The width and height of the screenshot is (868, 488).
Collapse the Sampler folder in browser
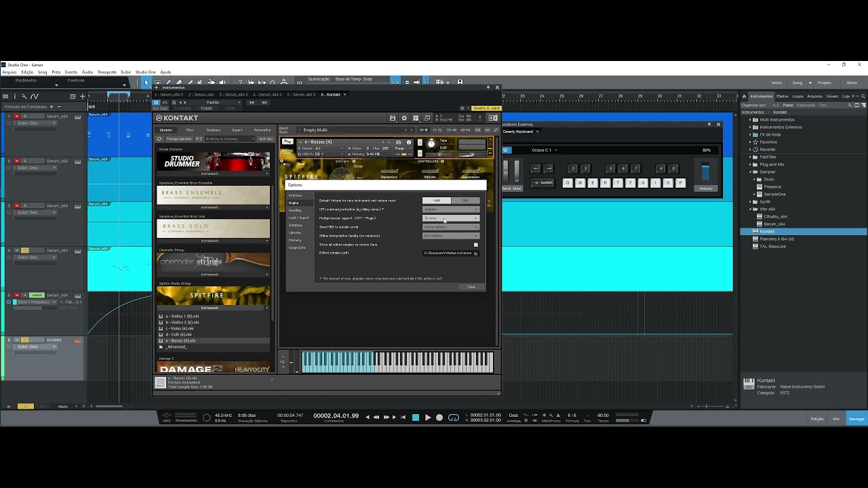[750, 171]
